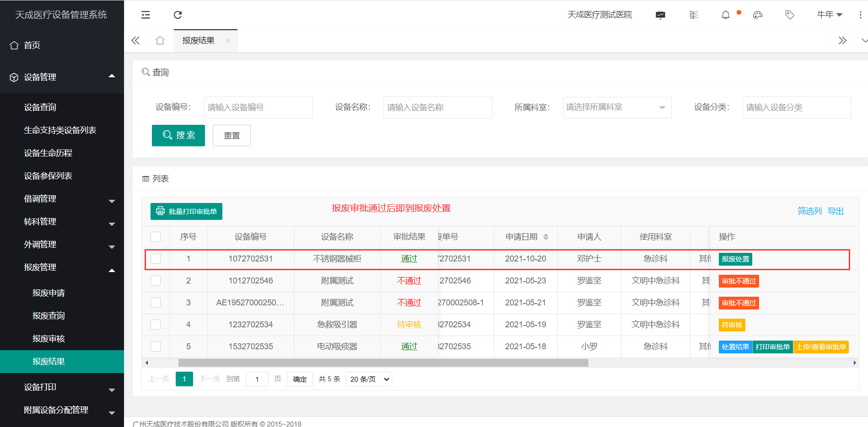The height and width of the screenshot is (427, 868).
Task: Click 上传/查看审批单 button in row 5
Action: click(x=821, y=347)
